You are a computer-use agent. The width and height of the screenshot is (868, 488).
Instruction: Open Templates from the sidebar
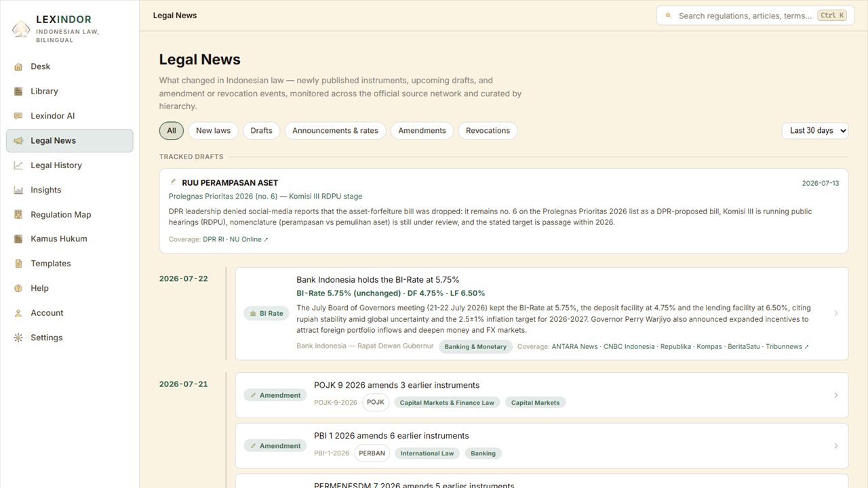[69, 264]
